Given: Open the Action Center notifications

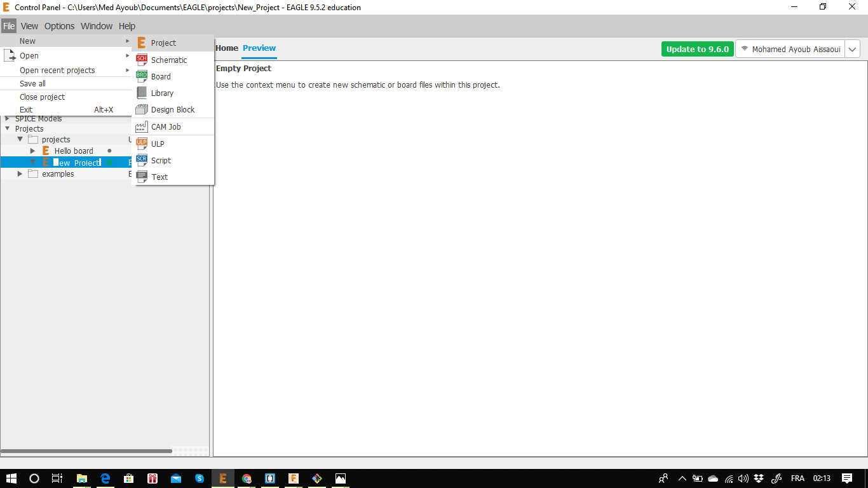Looking at the screenshot, I should pyautogui.click(x=847, y=478).
